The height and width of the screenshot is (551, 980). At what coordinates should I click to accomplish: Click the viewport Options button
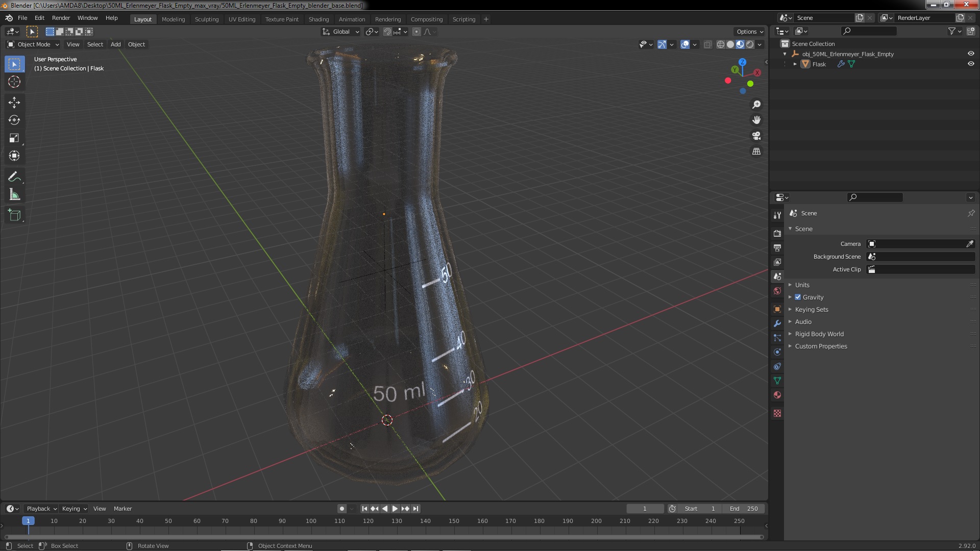click(750, 32)
